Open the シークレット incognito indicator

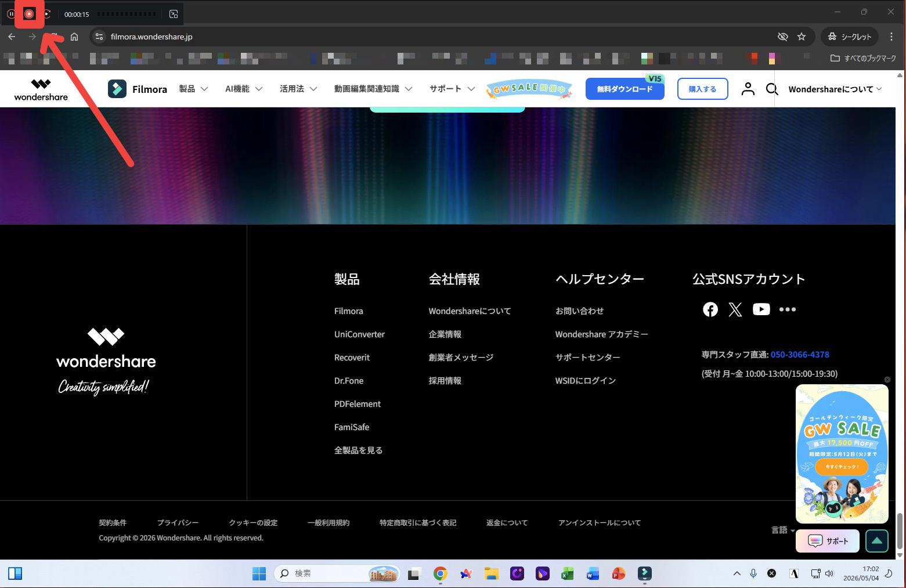click(850, 37)
